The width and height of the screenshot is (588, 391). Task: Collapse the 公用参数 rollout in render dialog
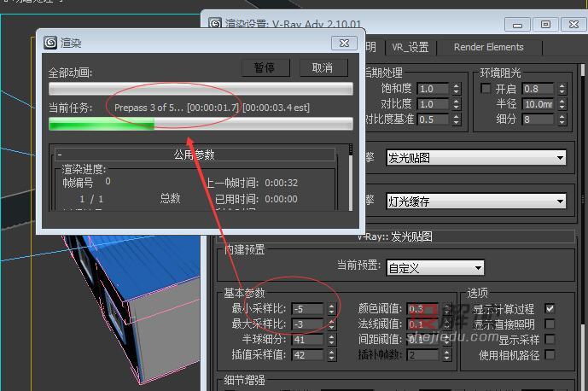[195, 155]
